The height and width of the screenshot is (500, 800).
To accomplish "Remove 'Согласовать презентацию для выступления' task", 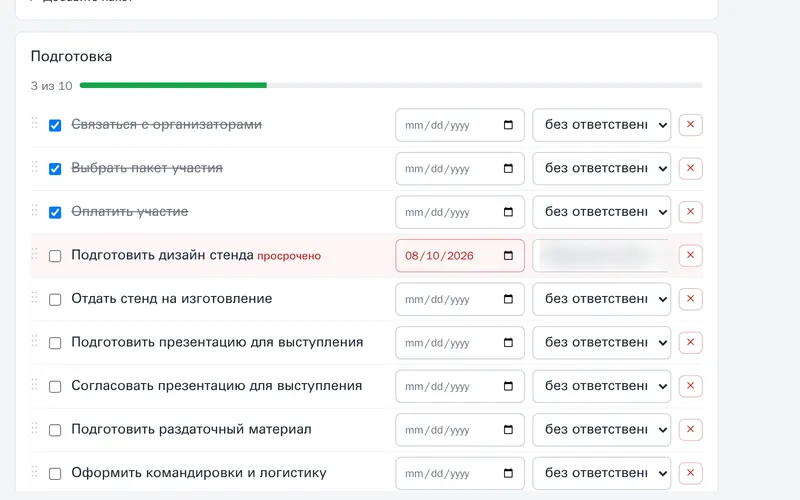I will 690,386.
